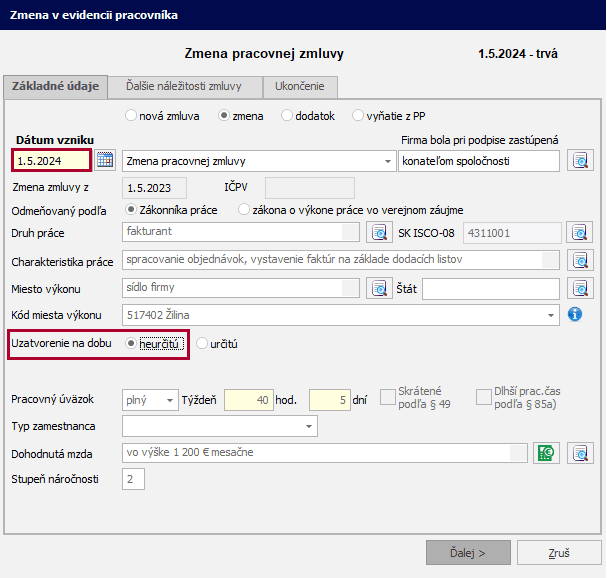This screenshot has height=578, width=607.
Task: Open lookup icon for SK ISCO-08 code
Action: 580,233
